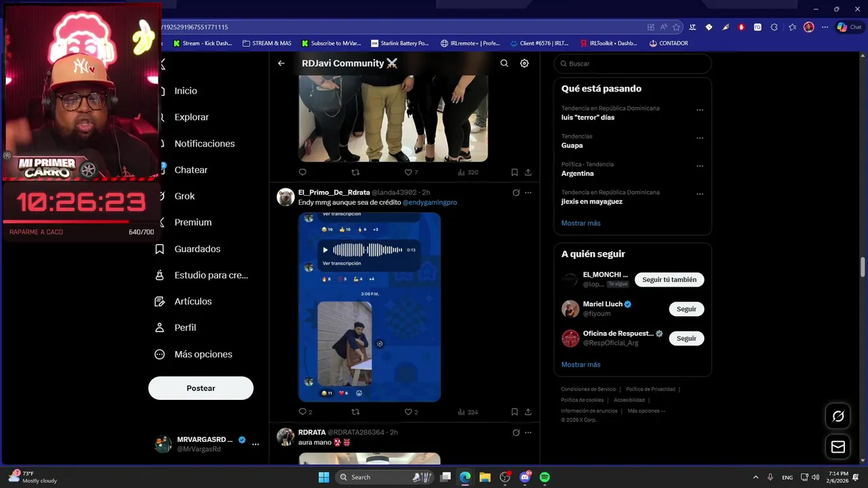Open the messages floating button

pyautogui.click(x=838, y=447)
